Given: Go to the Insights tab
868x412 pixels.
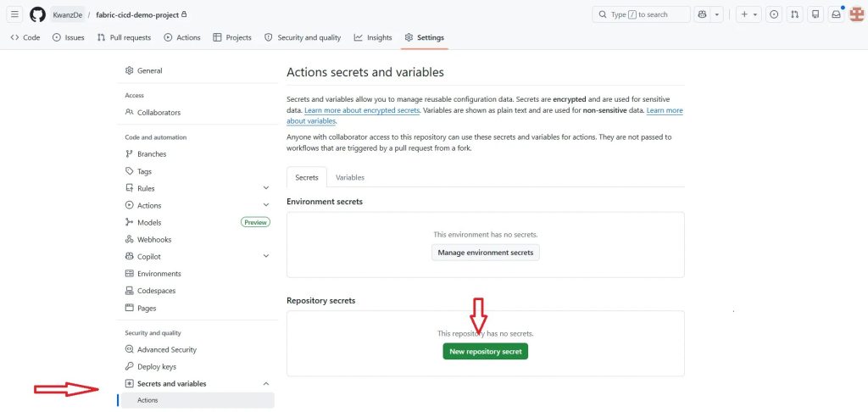Looking at the screenshot, I should click(373, 37).
